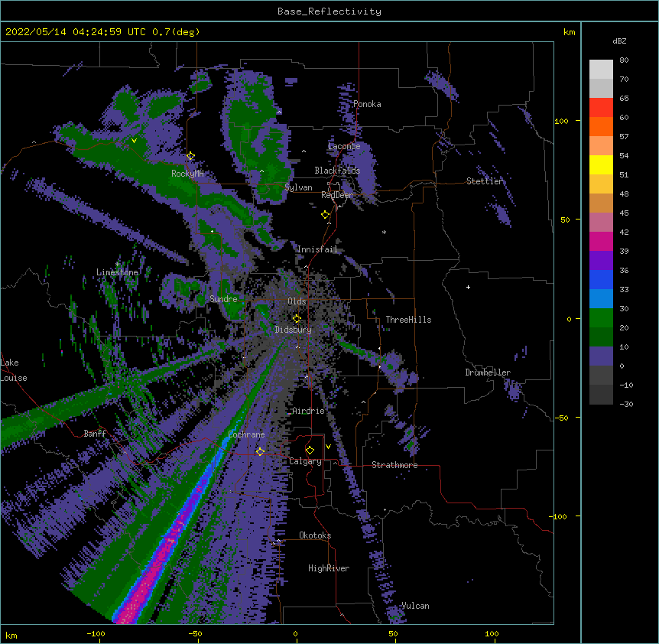The width and height of the screenshot is (659, 644).
Task: Click the Base_Reflectivity title
Action: coord(329,11)
